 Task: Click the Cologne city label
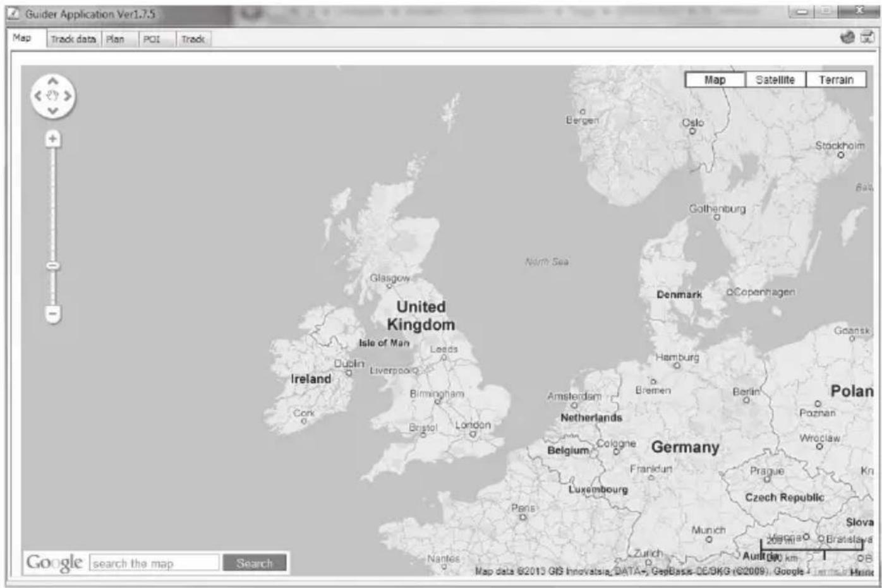click(x=616, y=444)
